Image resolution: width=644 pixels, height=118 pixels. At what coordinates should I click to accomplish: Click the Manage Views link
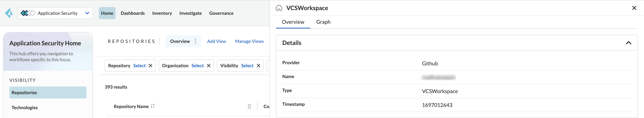click(249, 41)
